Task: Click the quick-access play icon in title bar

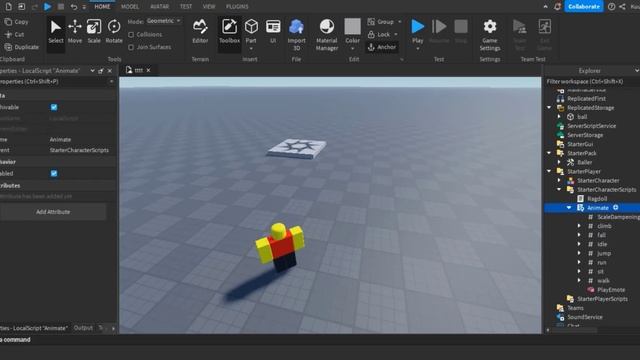Action: tap(47, 7)
